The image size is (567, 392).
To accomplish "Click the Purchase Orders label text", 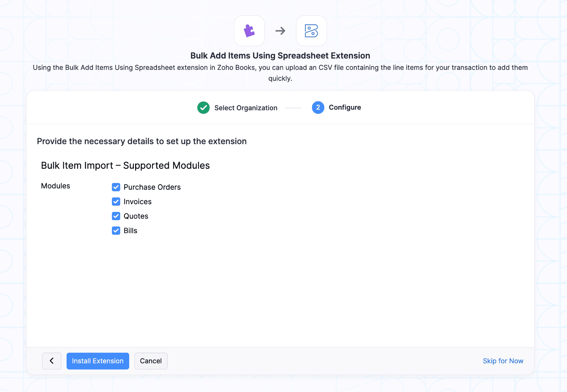I will [152, 187].
